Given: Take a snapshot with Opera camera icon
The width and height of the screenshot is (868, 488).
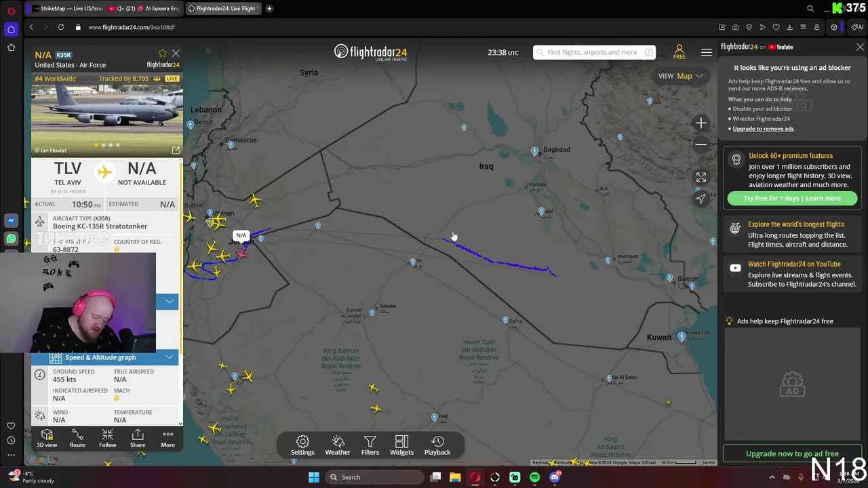Looking at the screenshot, I should pos(736,27).
